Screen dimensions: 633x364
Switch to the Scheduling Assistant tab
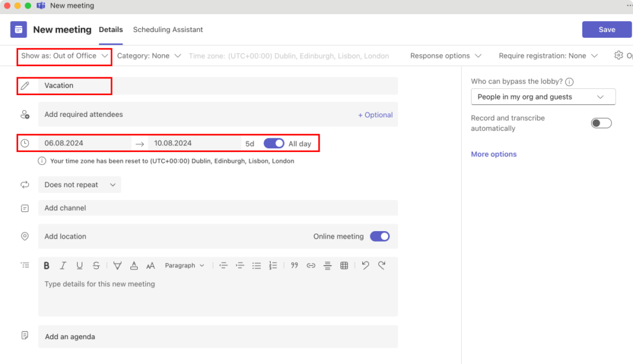pos(168,30)
